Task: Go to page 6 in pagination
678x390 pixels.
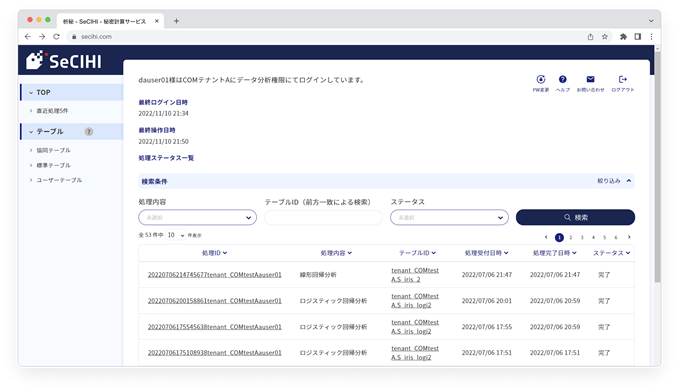Action: pos(616,237)
